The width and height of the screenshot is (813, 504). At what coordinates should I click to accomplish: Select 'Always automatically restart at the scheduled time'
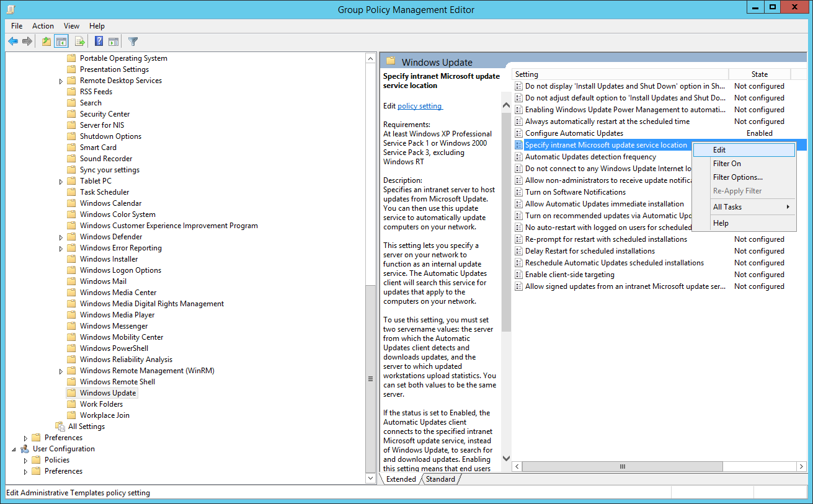click(607, 122)
